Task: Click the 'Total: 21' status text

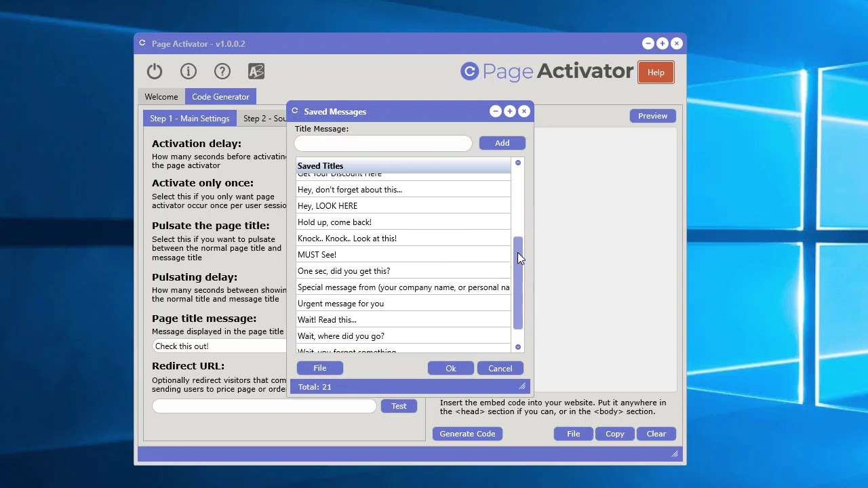Action: pyautogui.click(x=315, y=387)
